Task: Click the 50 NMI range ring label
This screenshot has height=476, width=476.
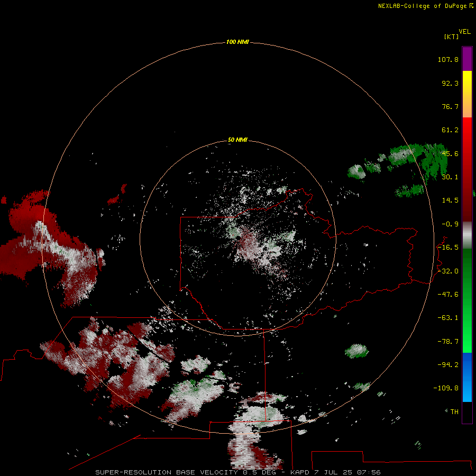Action: 237,140
